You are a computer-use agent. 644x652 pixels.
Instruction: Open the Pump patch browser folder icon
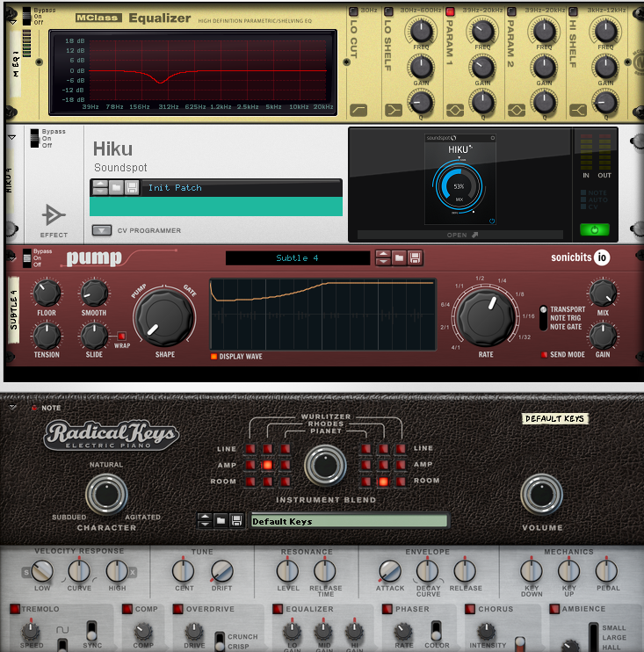pyautogui.click(x=399, y=257)
